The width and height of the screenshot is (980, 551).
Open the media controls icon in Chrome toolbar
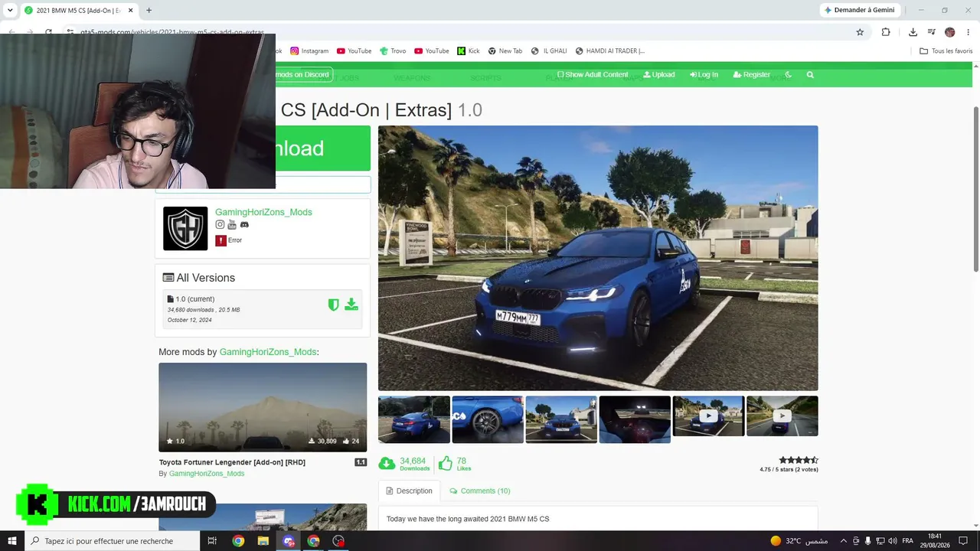932,32
